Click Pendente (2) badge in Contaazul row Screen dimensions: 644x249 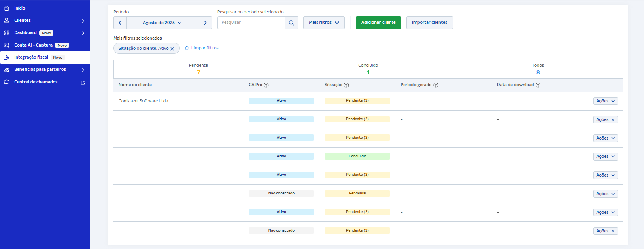coord(357,101)
